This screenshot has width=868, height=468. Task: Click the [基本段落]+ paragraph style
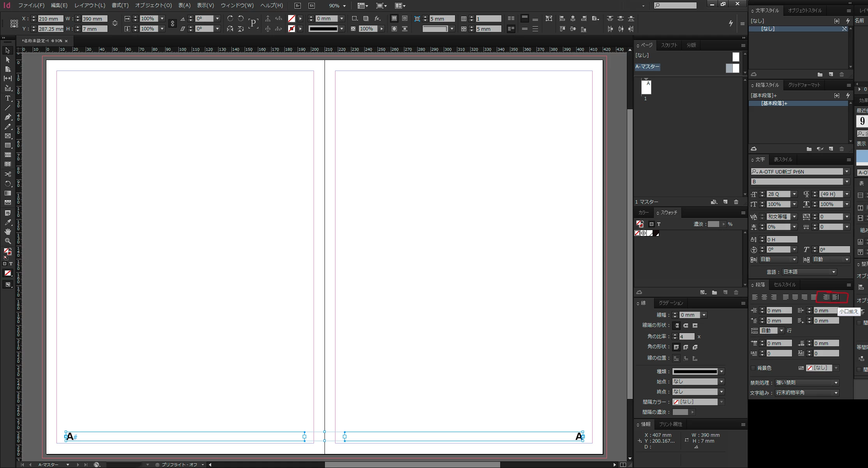[774, 103]
